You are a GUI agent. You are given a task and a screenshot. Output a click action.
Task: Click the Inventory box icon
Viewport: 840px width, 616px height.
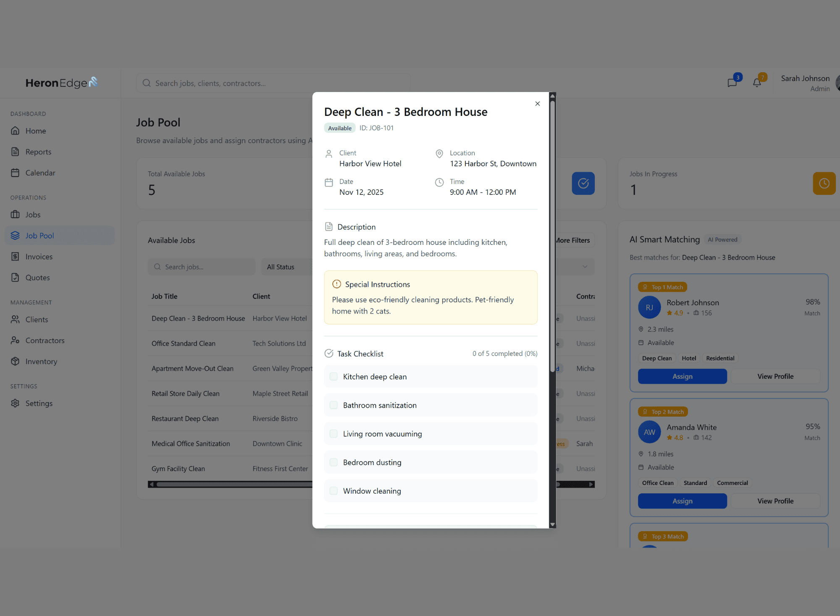(15, 362)
